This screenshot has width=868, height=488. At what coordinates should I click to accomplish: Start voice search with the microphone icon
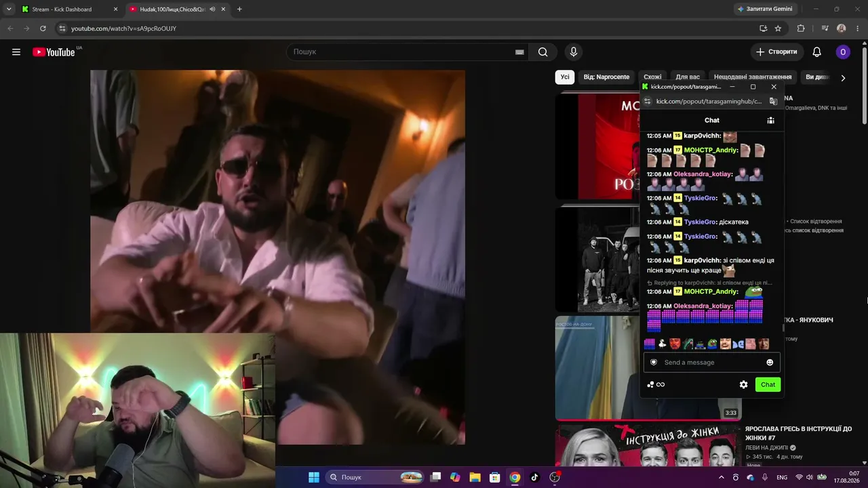(x=574, y=52)
